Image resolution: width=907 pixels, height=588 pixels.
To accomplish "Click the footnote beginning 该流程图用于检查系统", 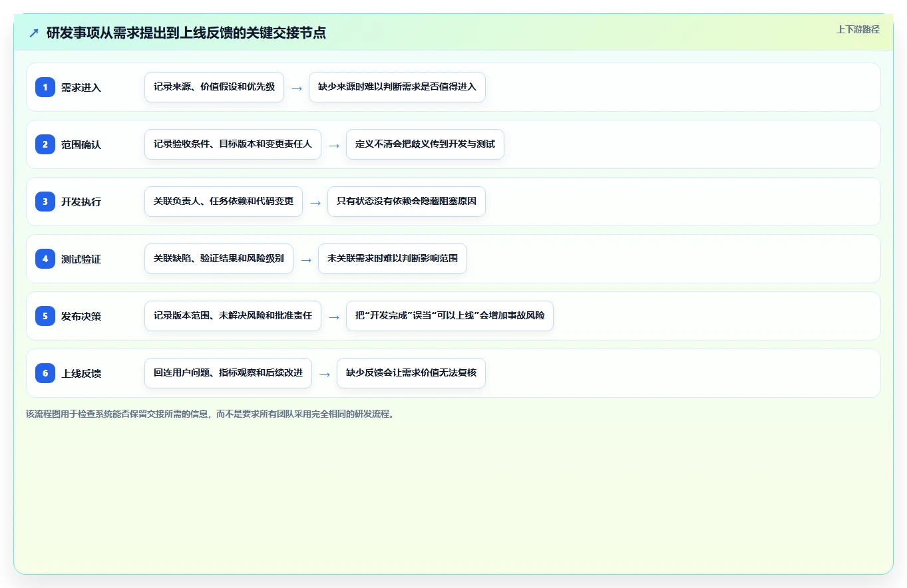I will pyautogui.click(x=212, y=414).
